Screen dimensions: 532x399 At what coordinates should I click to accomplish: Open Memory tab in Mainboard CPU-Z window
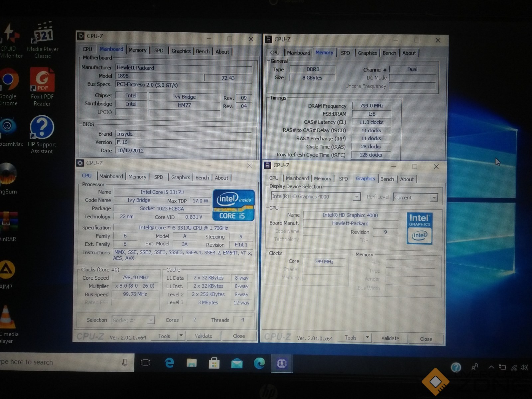(x=137, y=50)
